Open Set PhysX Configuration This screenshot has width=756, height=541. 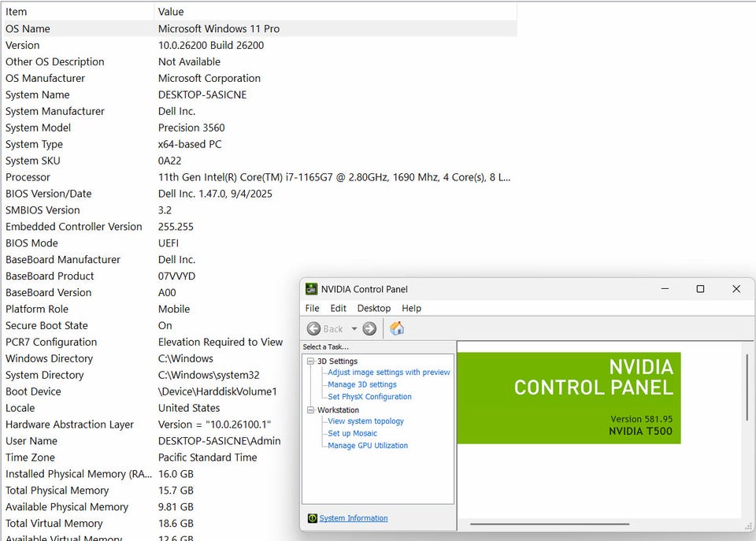click(369, 397)
